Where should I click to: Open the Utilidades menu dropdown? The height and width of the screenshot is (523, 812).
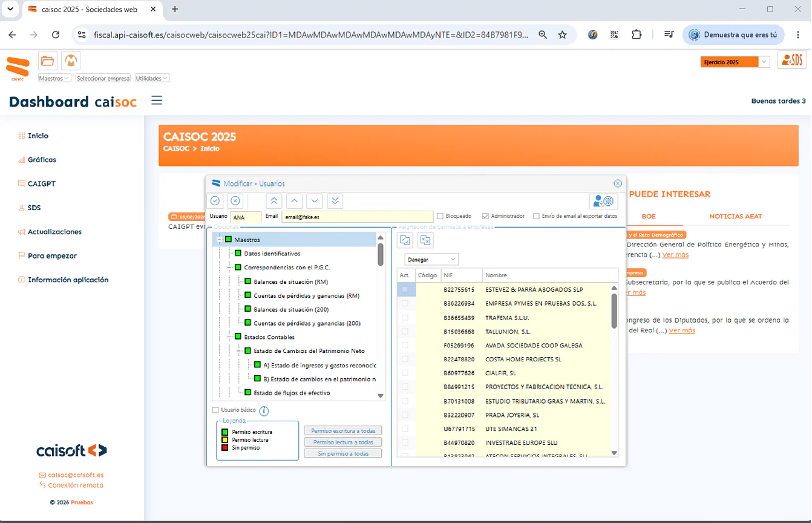click(x=152, y=78)
